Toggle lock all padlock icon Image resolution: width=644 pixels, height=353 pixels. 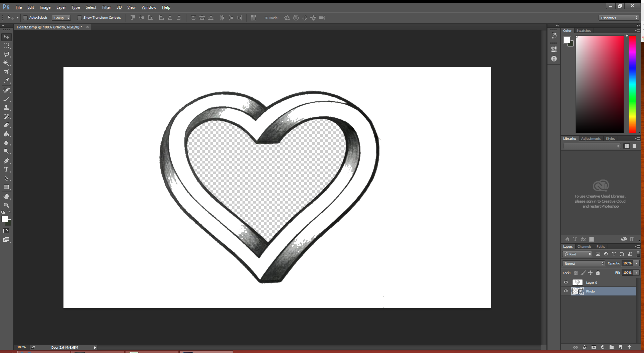598,273
